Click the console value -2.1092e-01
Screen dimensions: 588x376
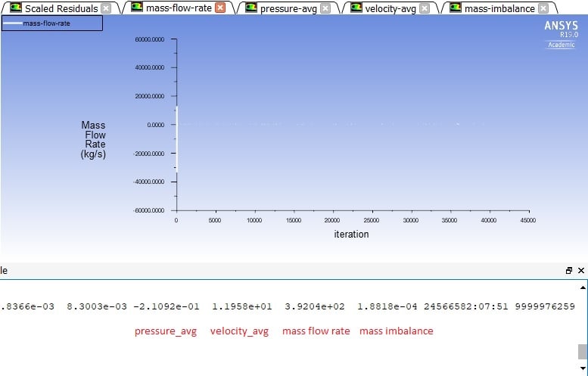166,306
